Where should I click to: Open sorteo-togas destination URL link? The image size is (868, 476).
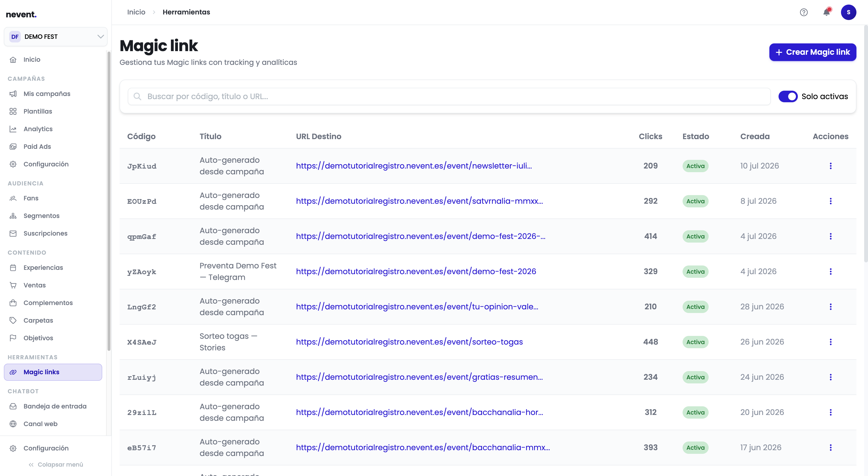point(409,342)
